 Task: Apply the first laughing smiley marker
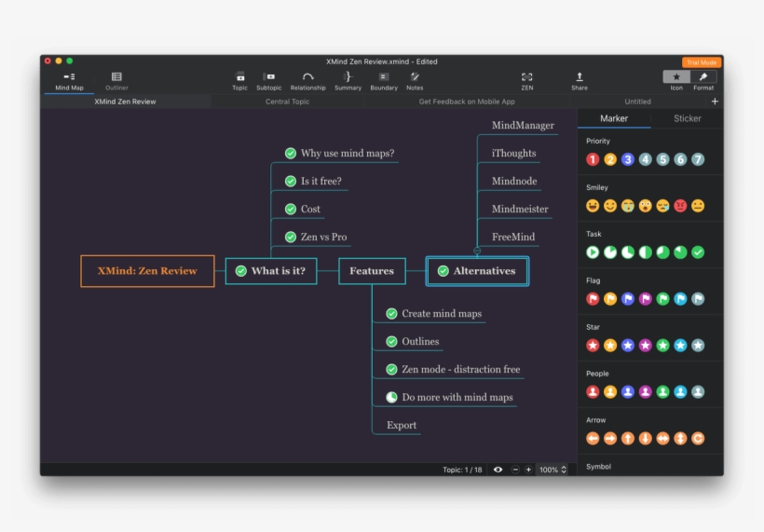pos(593,206)
